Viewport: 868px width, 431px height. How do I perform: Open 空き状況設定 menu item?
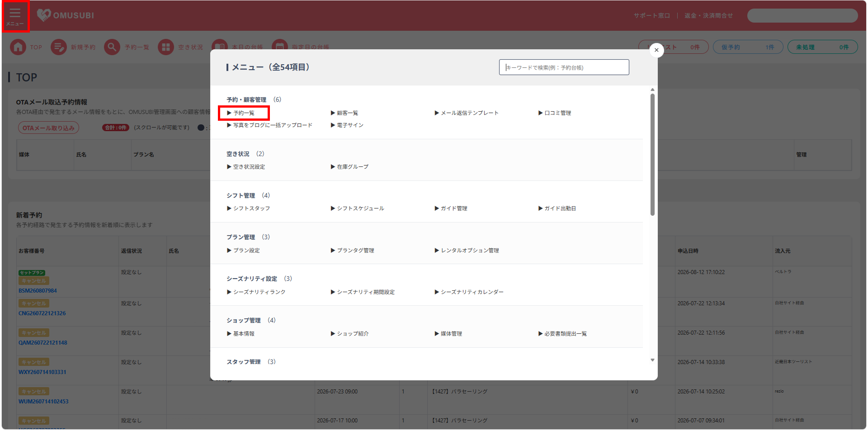pos(246,167)
